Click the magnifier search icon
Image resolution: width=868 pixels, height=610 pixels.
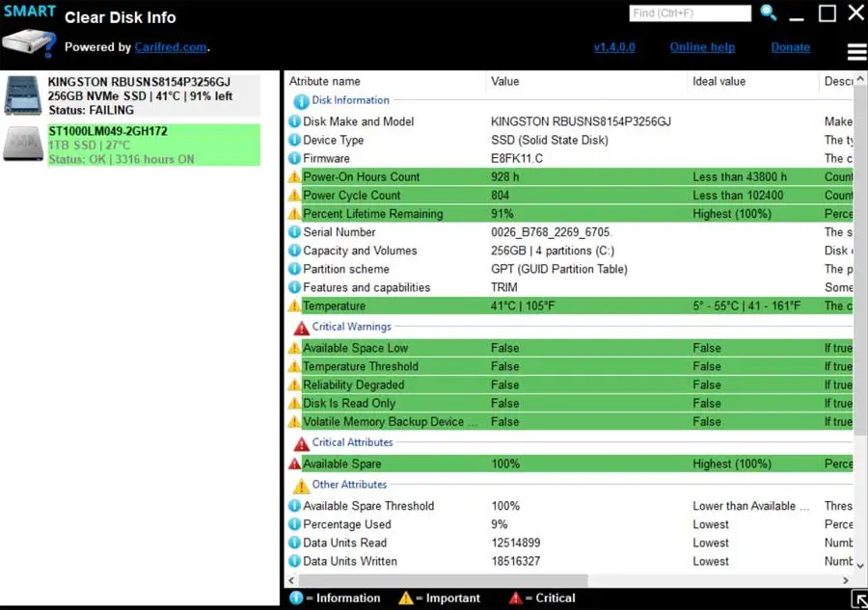[769, 13]
